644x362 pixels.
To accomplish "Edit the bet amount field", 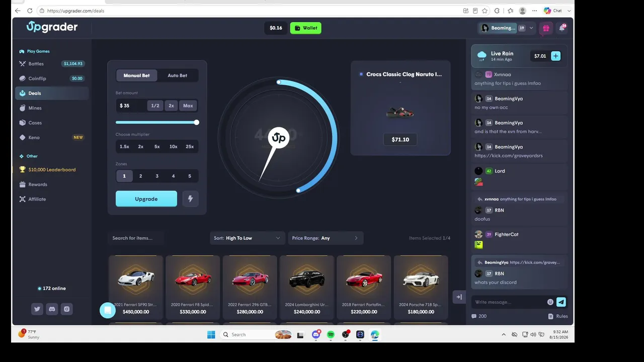I will click(132, 106).
